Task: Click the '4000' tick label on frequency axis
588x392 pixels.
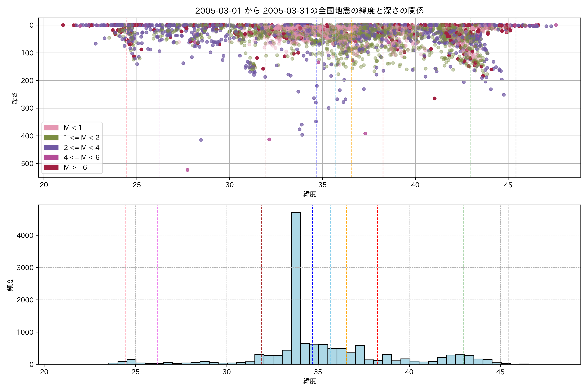Action: [x=25, y=236]
